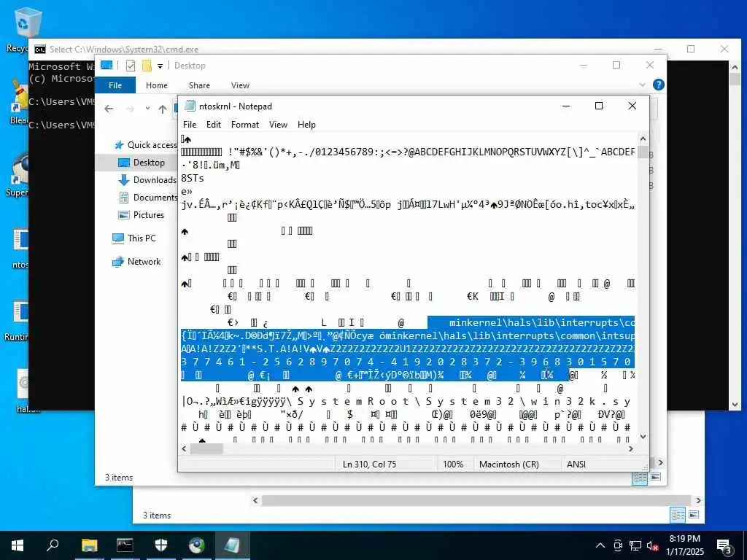
Task: Open the Windows Start menu
Action: (18, 545)
